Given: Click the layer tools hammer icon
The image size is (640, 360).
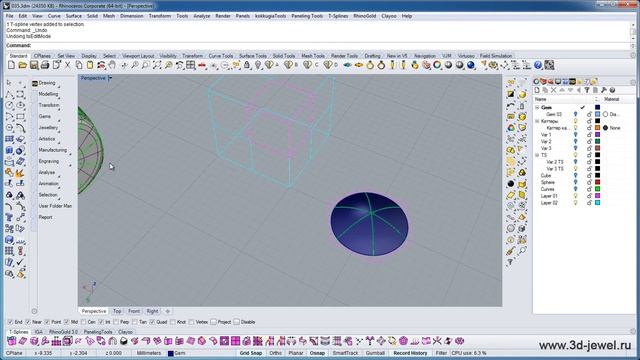Looking at the screenshot, I should pyautogui.click(x=604, y=90).
